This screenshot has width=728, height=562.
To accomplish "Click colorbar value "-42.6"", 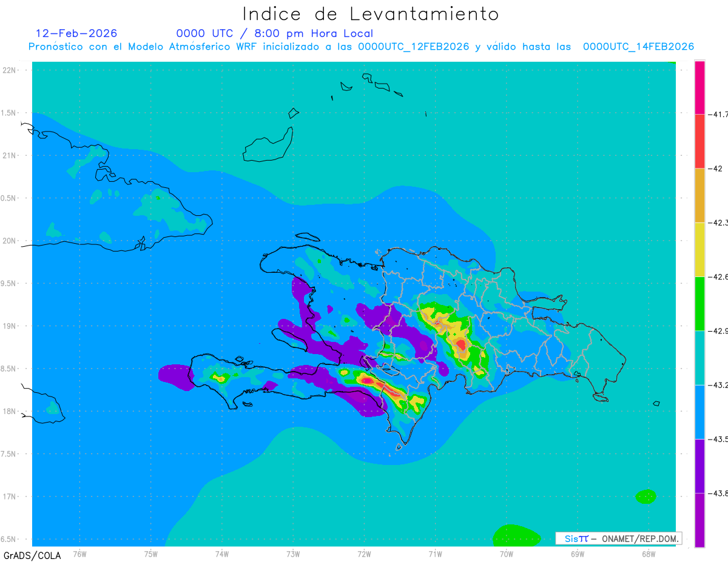I will pyautogui.click(x=718, y=277).
